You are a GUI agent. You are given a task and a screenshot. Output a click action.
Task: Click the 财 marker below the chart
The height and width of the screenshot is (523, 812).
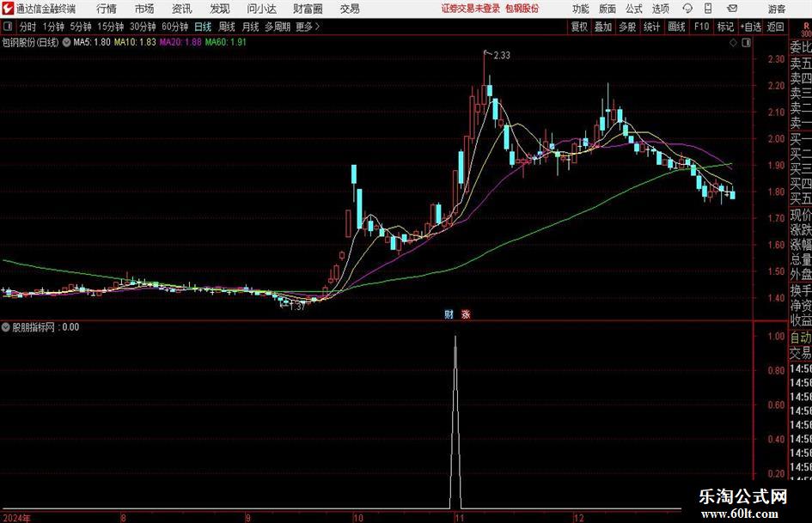coord(449,313)
